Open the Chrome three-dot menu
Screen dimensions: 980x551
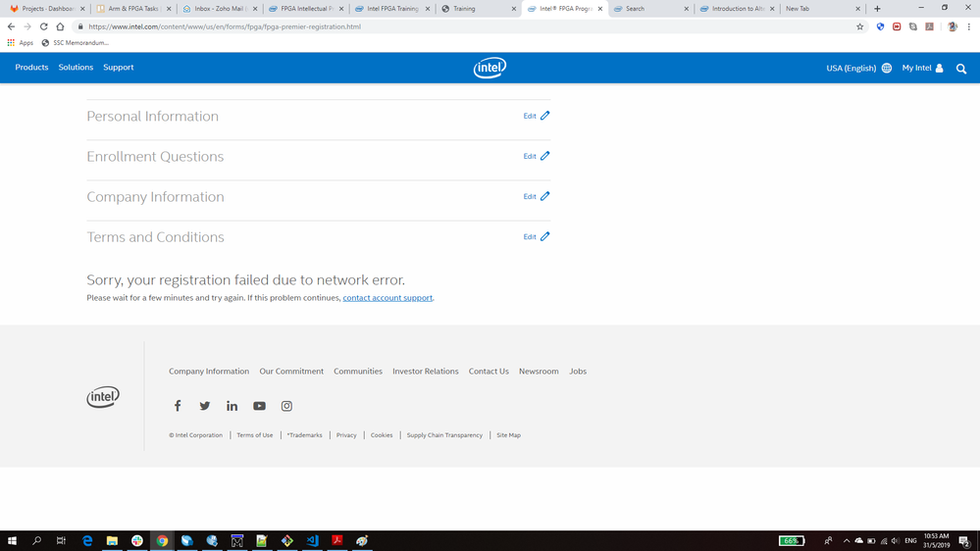tap(969, 26)
